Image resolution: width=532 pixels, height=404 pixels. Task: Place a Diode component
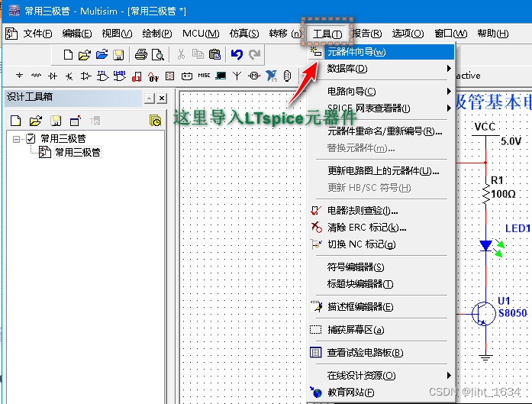[53, 76]
